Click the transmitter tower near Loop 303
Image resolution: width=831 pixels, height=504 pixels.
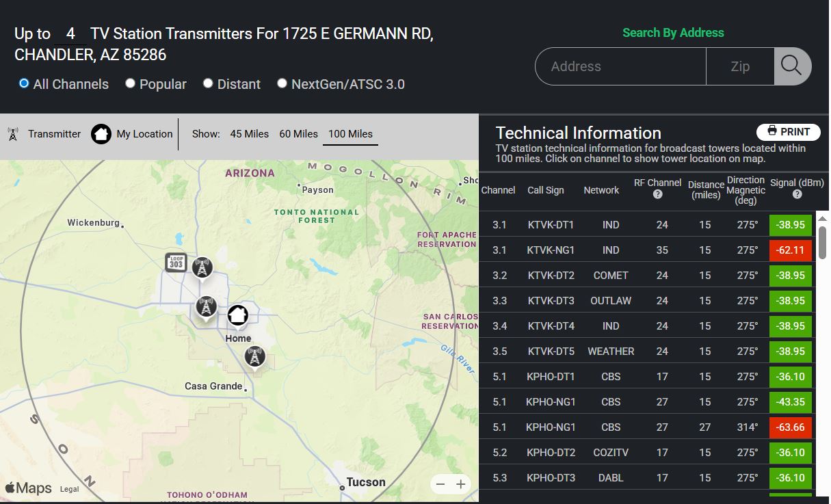tap(201, 268)
